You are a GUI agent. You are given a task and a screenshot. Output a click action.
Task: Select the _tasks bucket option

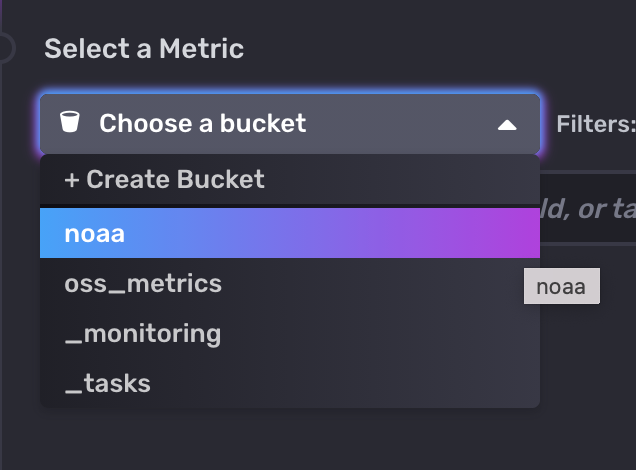tap(107, 382)
